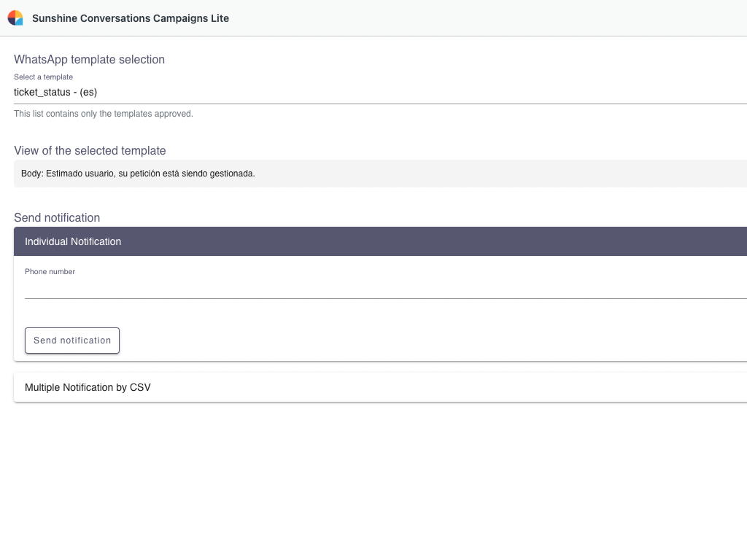Click the View of the selected template heading

click(90, 151)
